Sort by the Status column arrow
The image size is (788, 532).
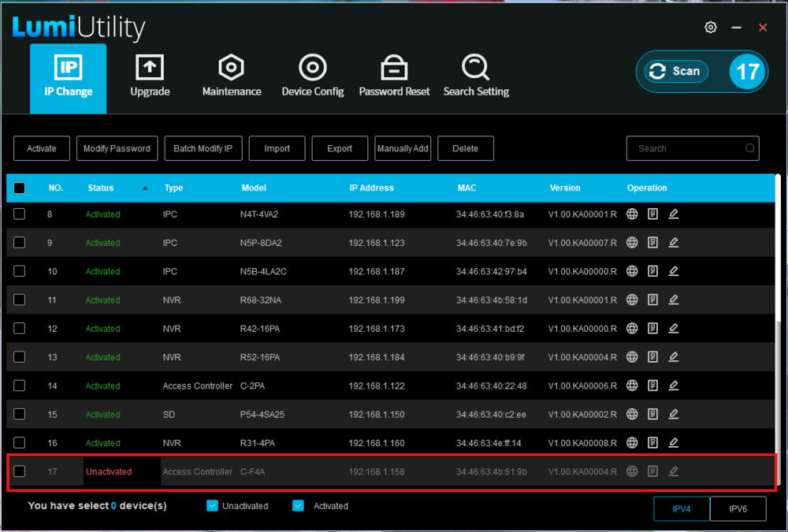click(x=144, y=188)
